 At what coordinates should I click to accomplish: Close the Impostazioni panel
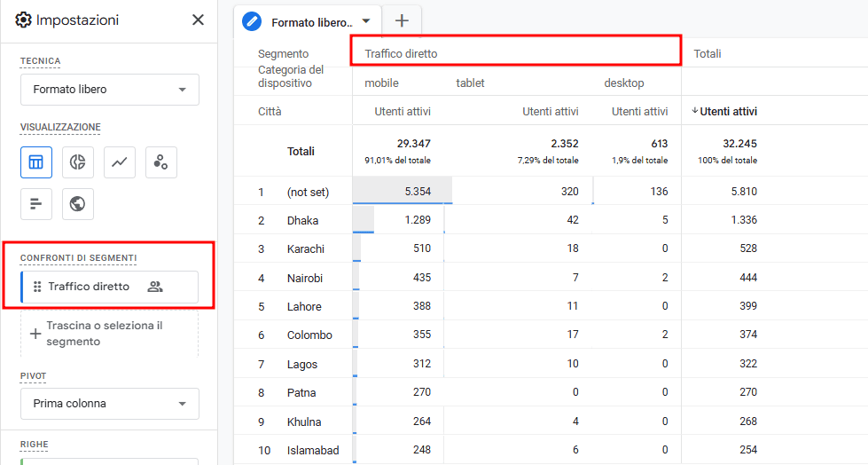pos(198,20)
